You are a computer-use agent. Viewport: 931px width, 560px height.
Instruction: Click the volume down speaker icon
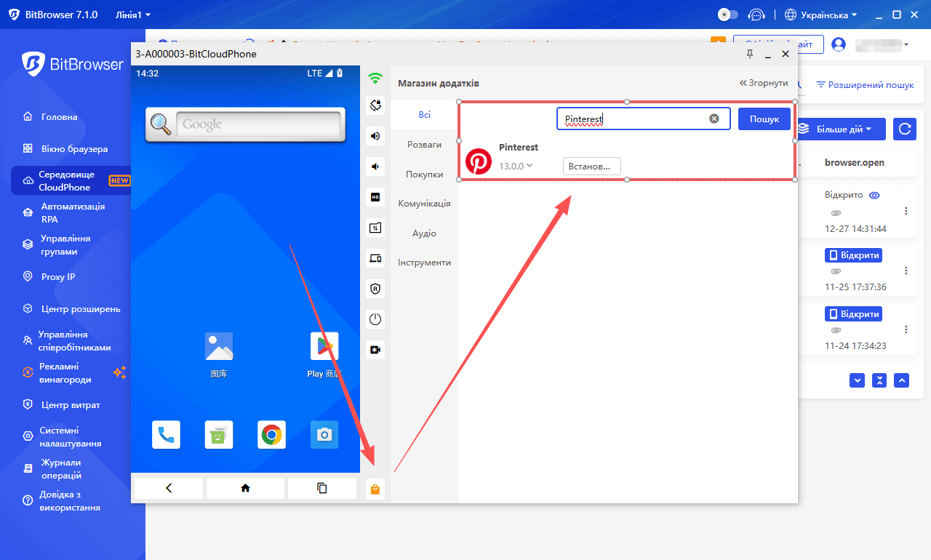coord(375,167)
